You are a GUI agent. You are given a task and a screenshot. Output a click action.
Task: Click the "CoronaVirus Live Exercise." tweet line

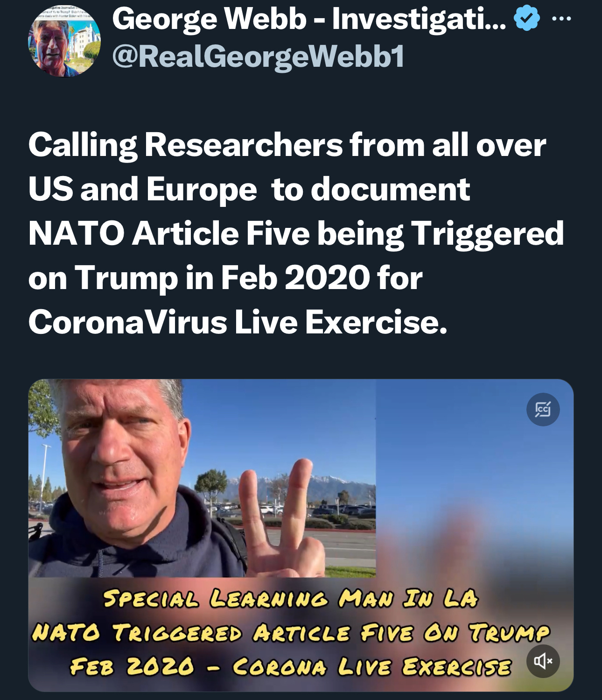tap(238, 322)
